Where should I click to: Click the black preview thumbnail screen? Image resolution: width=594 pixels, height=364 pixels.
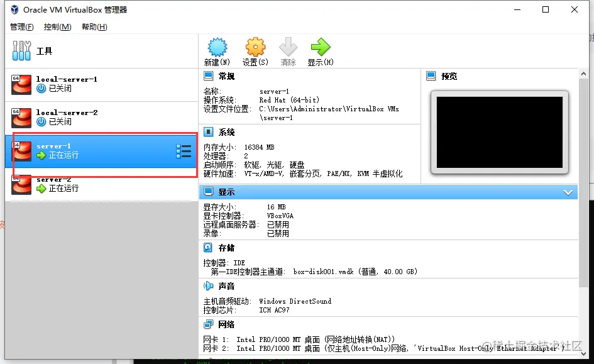pyautogui.click(x=500, y=132)
